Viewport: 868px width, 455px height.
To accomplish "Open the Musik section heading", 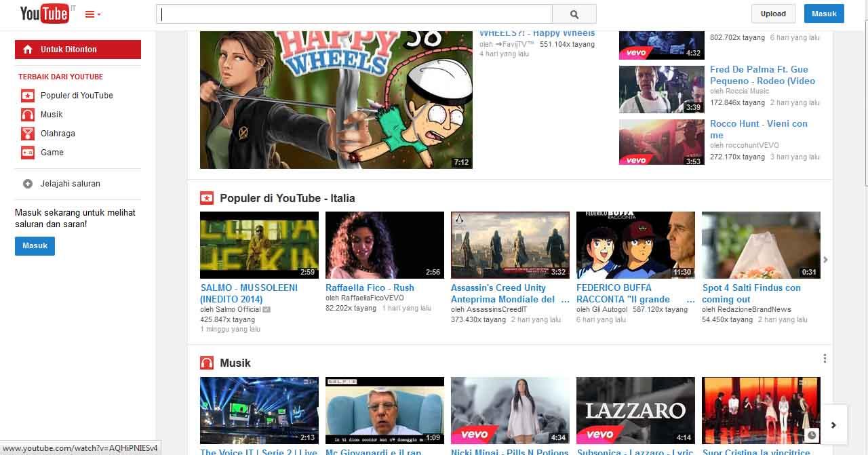I will tap(235, 363).
